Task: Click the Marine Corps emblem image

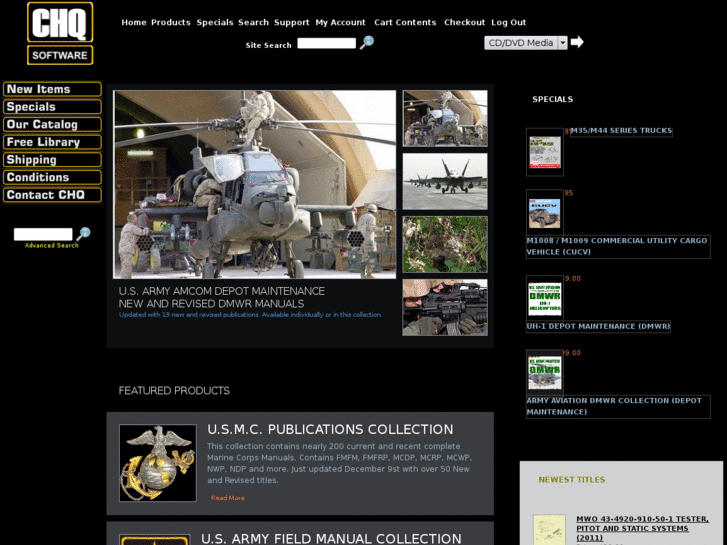Action: [x=158, y=463]
